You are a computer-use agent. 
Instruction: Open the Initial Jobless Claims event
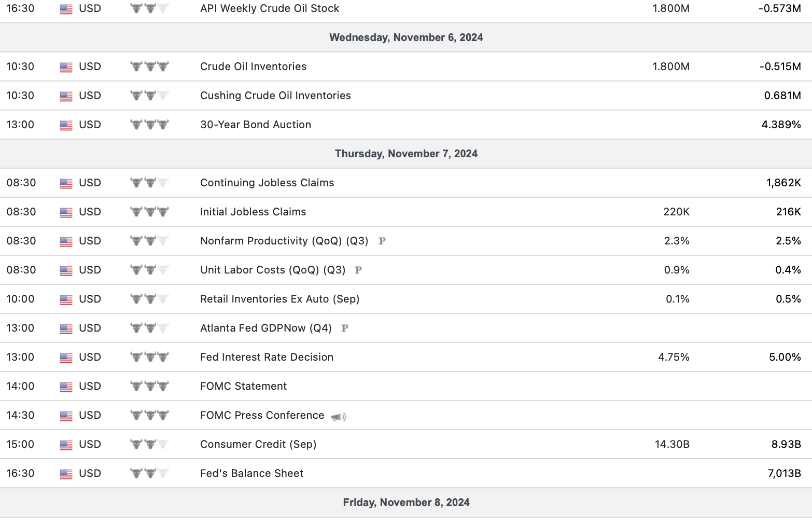coord(253,212)
